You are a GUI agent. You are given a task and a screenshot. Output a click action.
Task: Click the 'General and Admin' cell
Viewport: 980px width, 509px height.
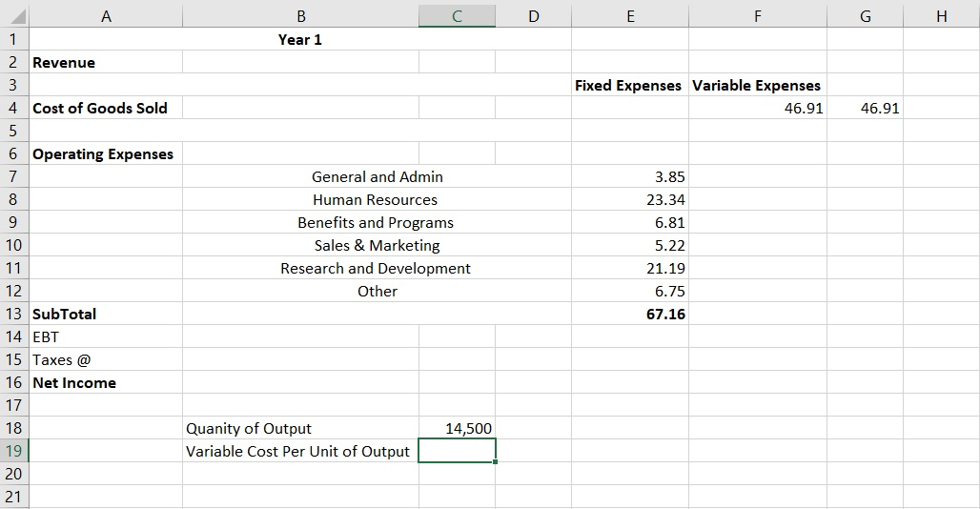click(x=377, y=176)
